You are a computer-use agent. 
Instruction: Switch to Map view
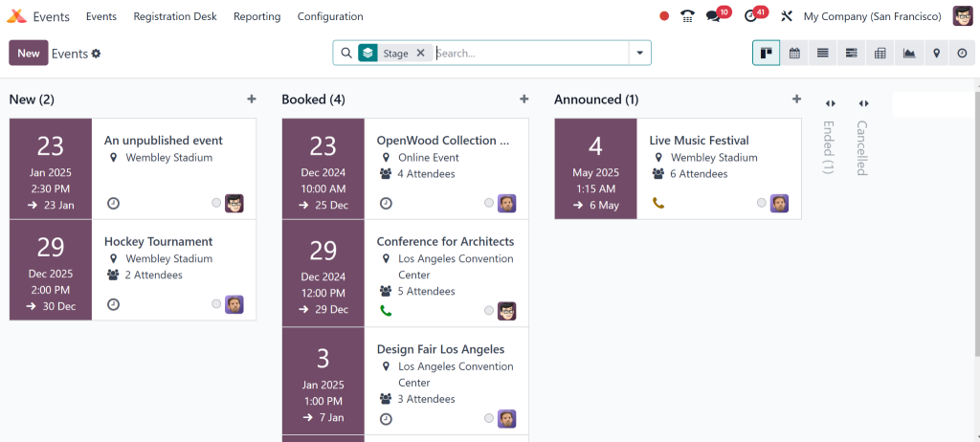(x=936, y=54)
